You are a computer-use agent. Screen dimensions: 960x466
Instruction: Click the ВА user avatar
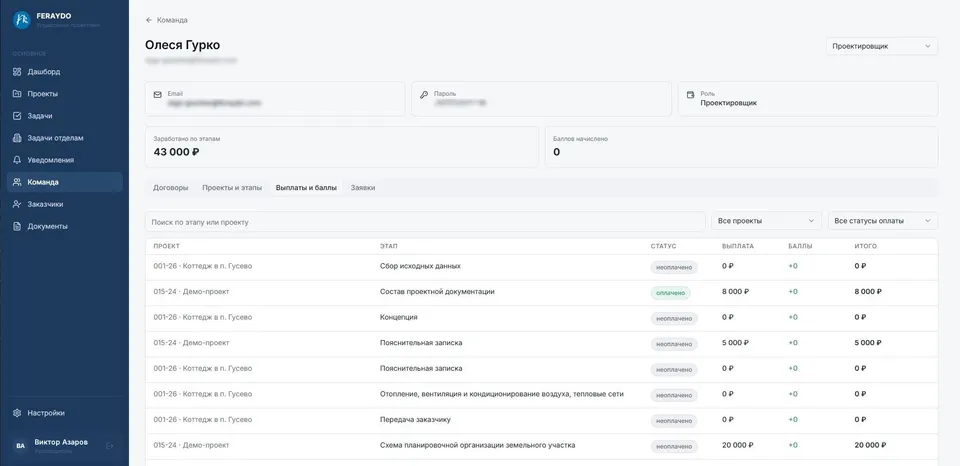(x=20, y=446)
